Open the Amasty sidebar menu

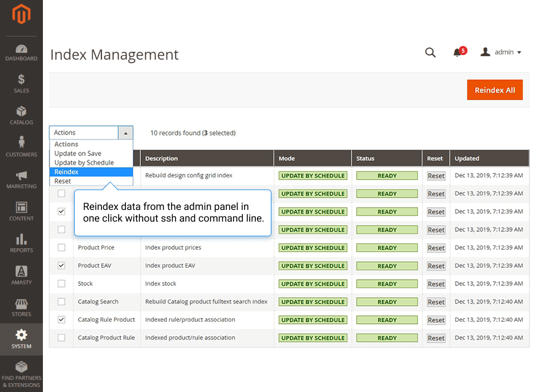[21, 276]
